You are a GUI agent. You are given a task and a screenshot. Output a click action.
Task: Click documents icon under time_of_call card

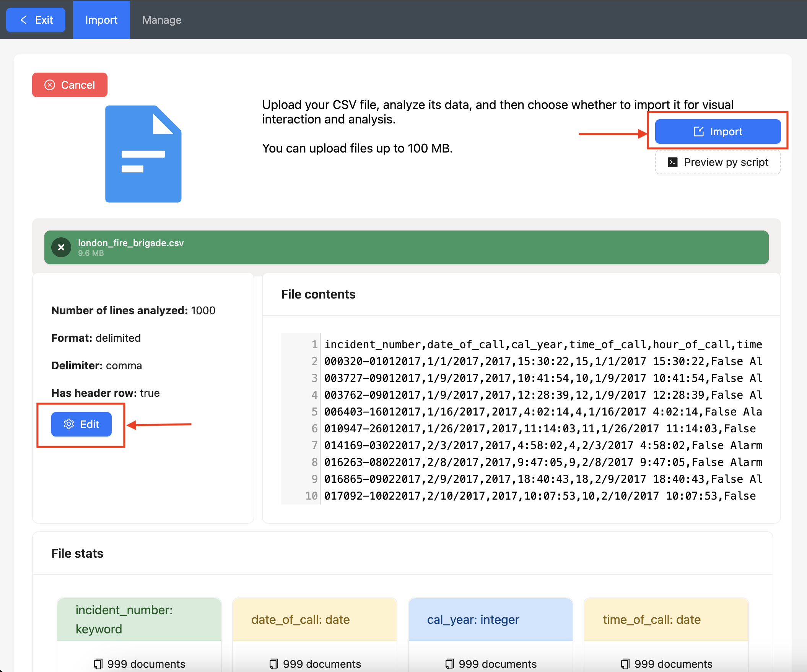625,664
